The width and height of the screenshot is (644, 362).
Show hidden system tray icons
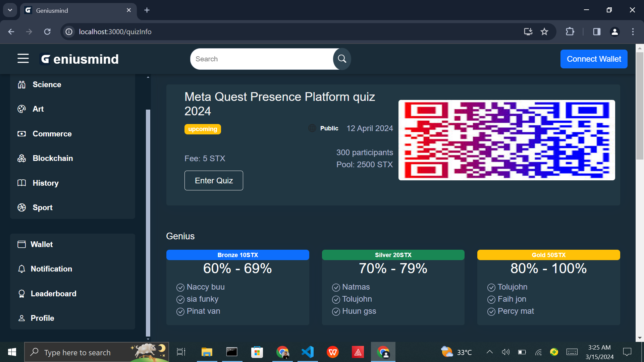coord(490,352)
